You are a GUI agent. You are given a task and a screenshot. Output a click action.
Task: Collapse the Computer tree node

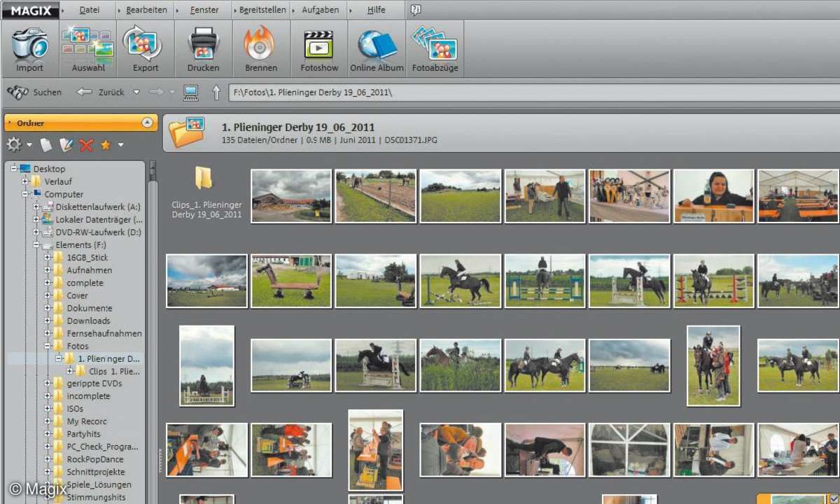tap(25, 194)
